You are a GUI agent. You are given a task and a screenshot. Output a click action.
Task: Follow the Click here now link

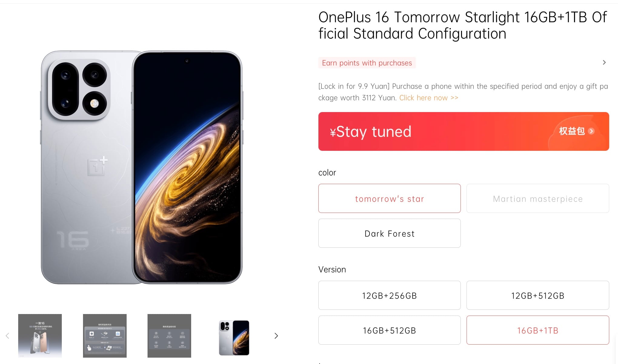[429, 98]
